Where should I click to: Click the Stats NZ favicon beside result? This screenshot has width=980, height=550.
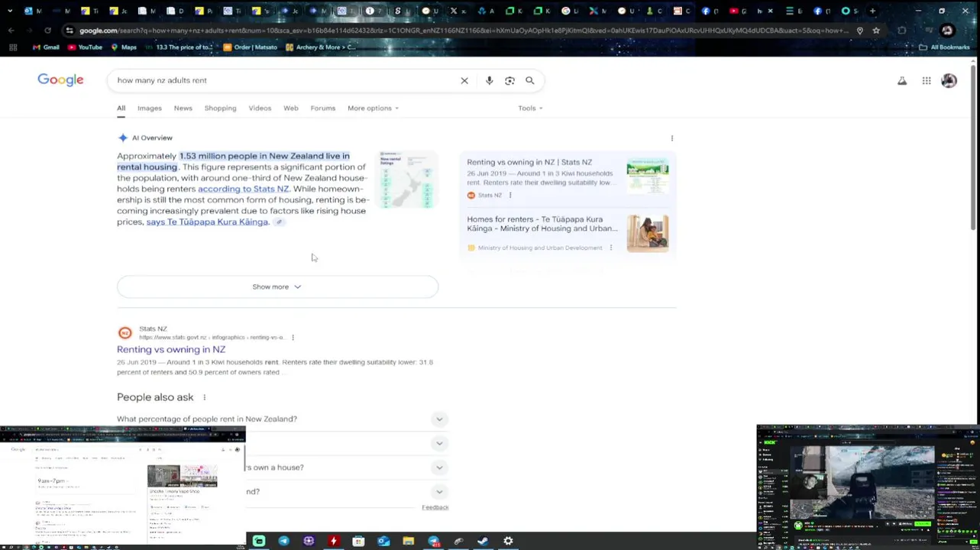click(125, 333)
